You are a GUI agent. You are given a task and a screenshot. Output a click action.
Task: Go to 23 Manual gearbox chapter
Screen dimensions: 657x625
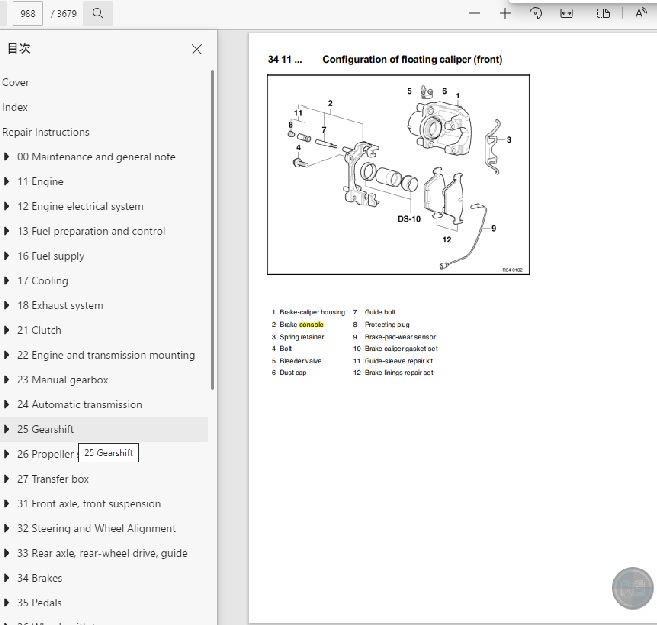coord(63,380)
